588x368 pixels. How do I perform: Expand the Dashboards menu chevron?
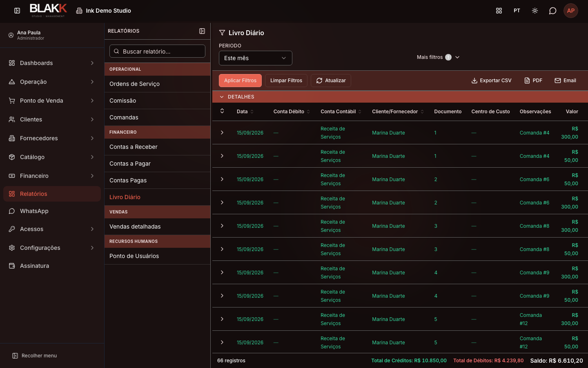(x=92, y=63)
